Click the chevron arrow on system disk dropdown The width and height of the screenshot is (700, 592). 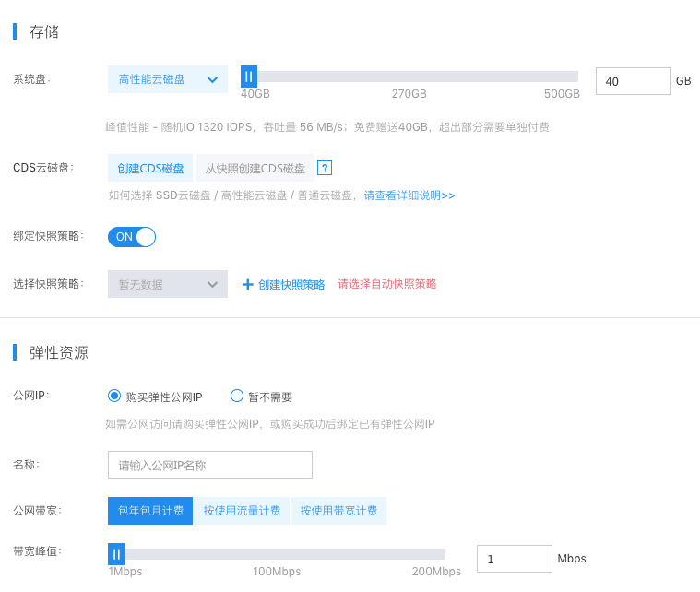tap(212, 79)
